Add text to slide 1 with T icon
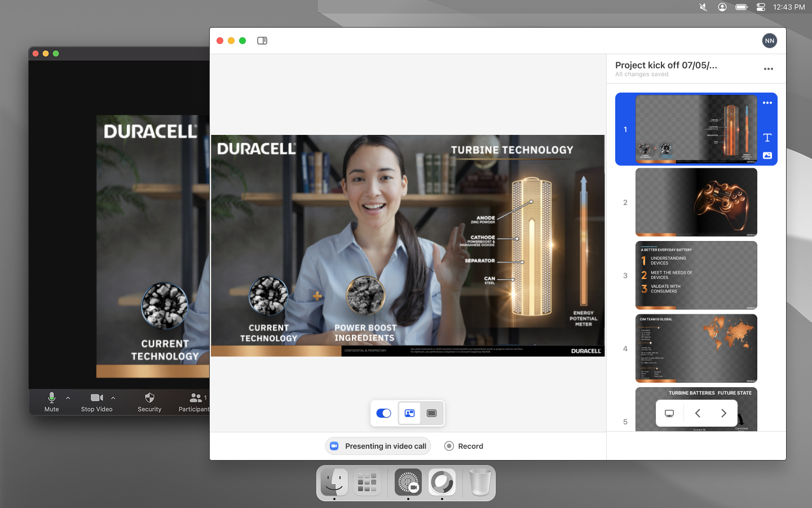 pyautogui.click(x=767, y=138)
